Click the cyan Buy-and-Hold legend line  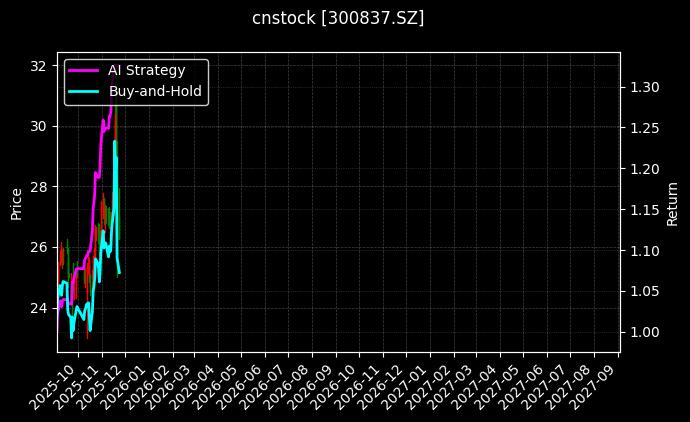click(83, 91)
